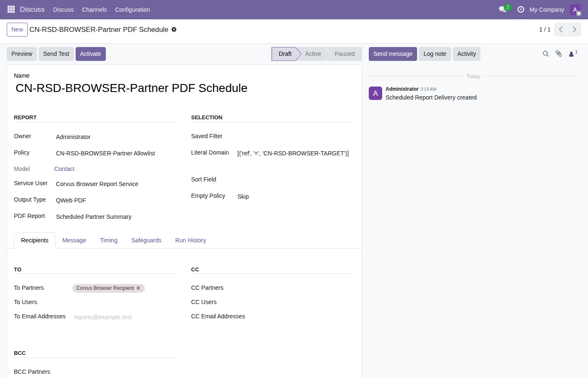Screen dimensions: 588x378
Task: Click the New record button
Action: [x=17, y=29]
